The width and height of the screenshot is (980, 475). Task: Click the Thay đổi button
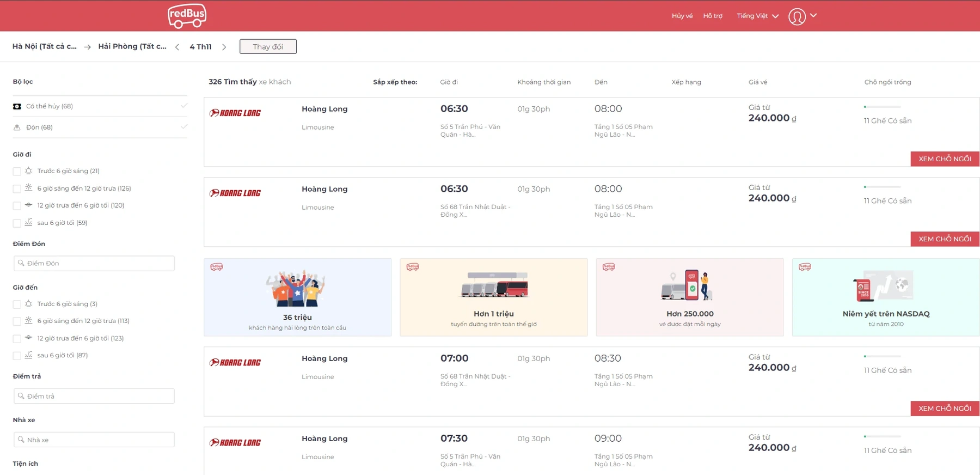pyautogui.click(x=268, y=47)
